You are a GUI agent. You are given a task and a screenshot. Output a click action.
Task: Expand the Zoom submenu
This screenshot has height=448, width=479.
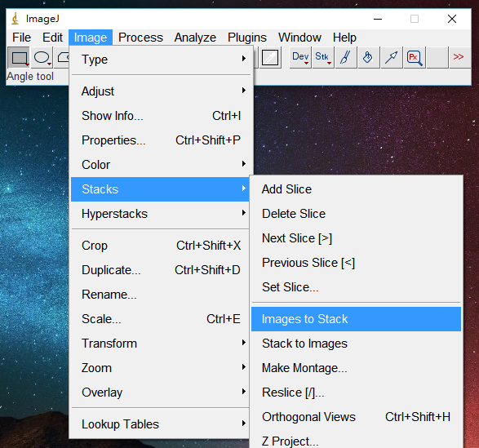click(161, 368)
